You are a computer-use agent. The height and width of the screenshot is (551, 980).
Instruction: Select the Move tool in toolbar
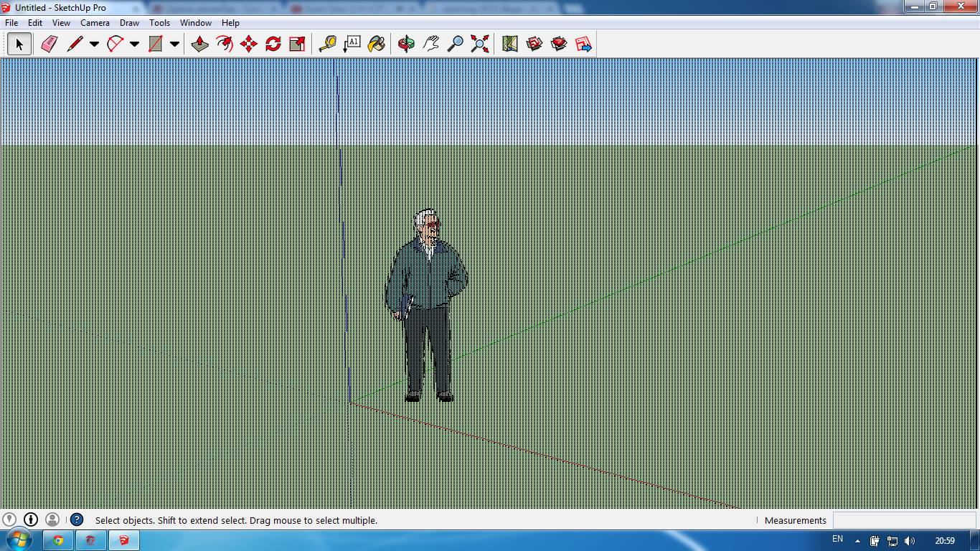click(x=249, y=44)
